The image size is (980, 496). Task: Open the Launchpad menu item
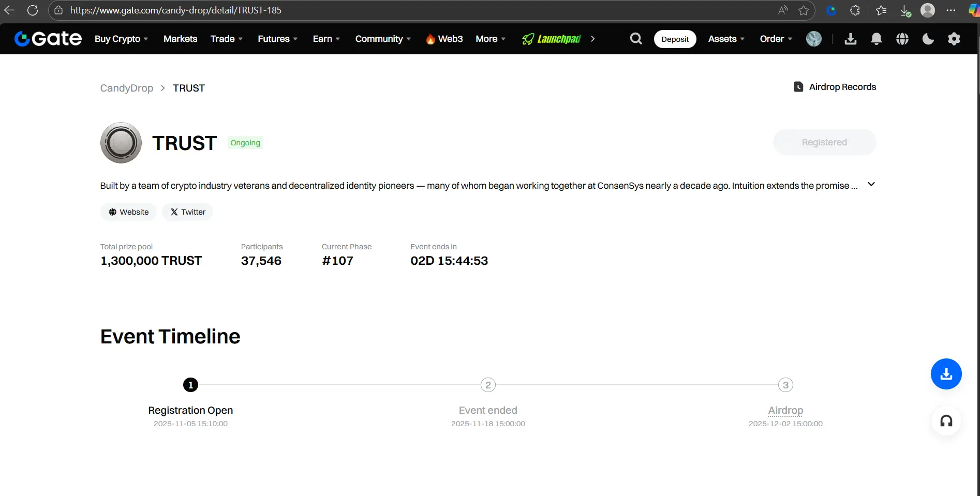tap(552, 39)
